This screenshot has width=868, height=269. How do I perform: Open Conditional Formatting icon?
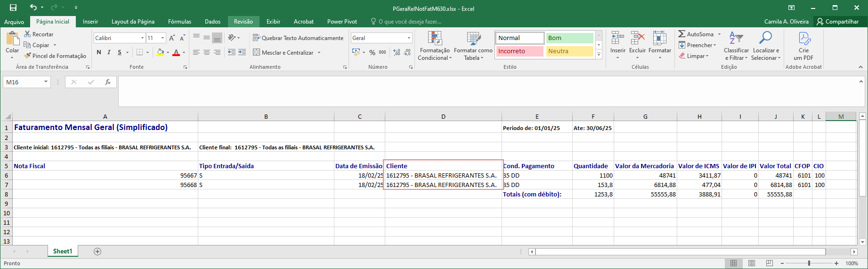tap(435, 39)
